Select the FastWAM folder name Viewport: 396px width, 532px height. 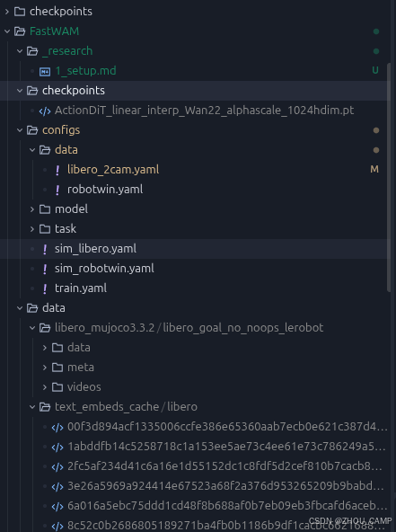pyautogui.click(x=54, y=31)
